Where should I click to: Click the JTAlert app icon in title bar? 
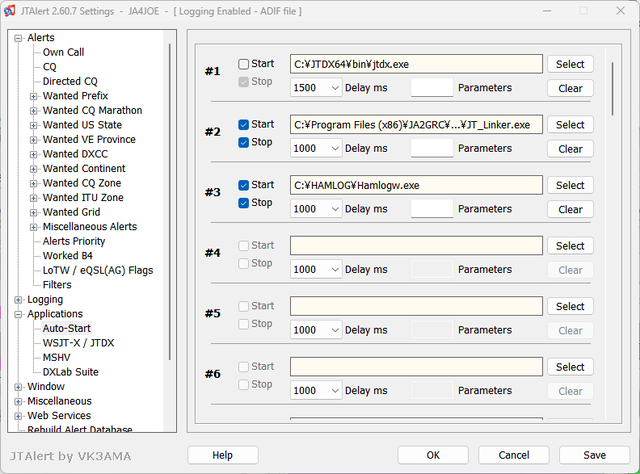point(9,11)
